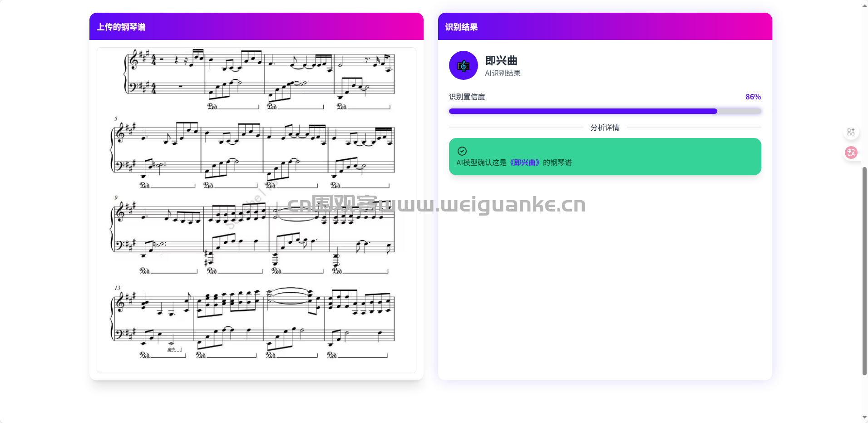The width and height of the screenshot is (868, 423).
Task: Click the uploaded piano sheet music image
Action: tap(256, 210)
